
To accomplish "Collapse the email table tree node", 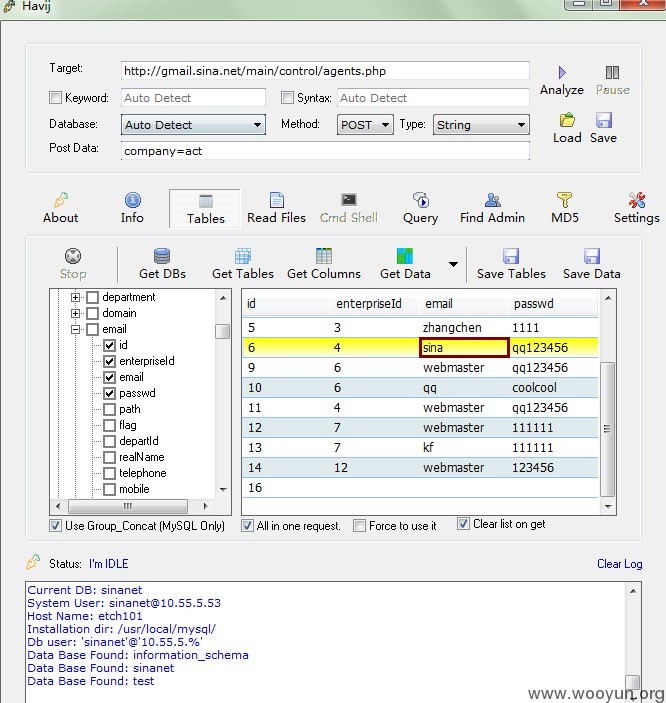I will 75,330.
